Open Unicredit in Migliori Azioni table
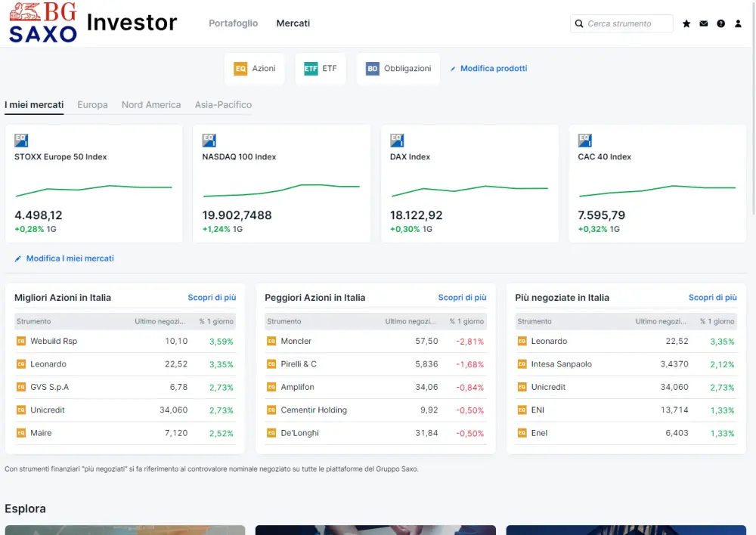The width and height of the screenshot is (756, 535). 125,410
